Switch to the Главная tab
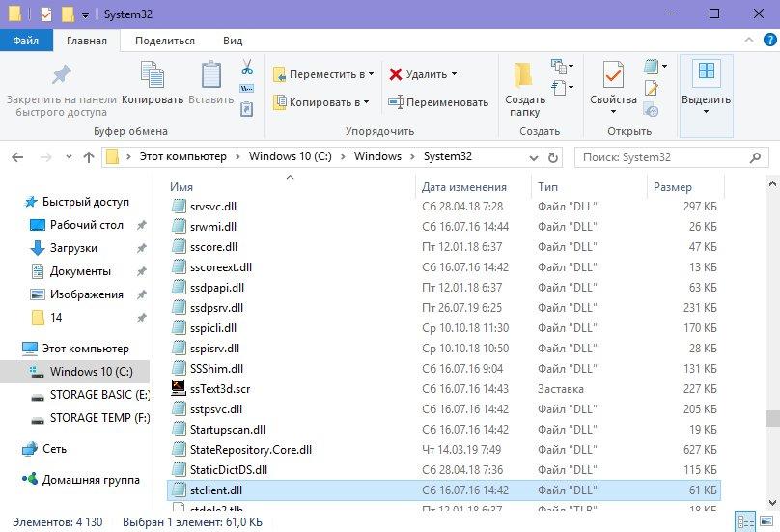The width and height of the screenshot is (780, 532). [x=87, y=41]
